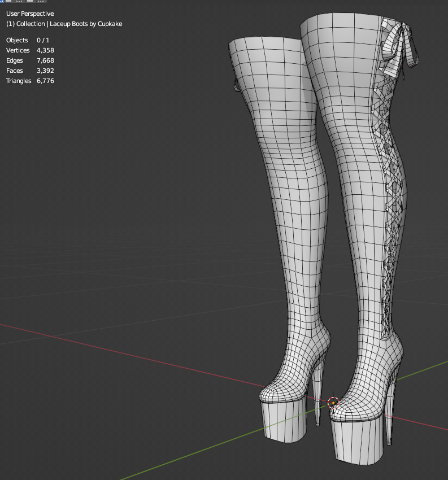Click the User Perspective view label
Image resolution: width=448 pixels, height=480 pixels.
click(30, 13)
